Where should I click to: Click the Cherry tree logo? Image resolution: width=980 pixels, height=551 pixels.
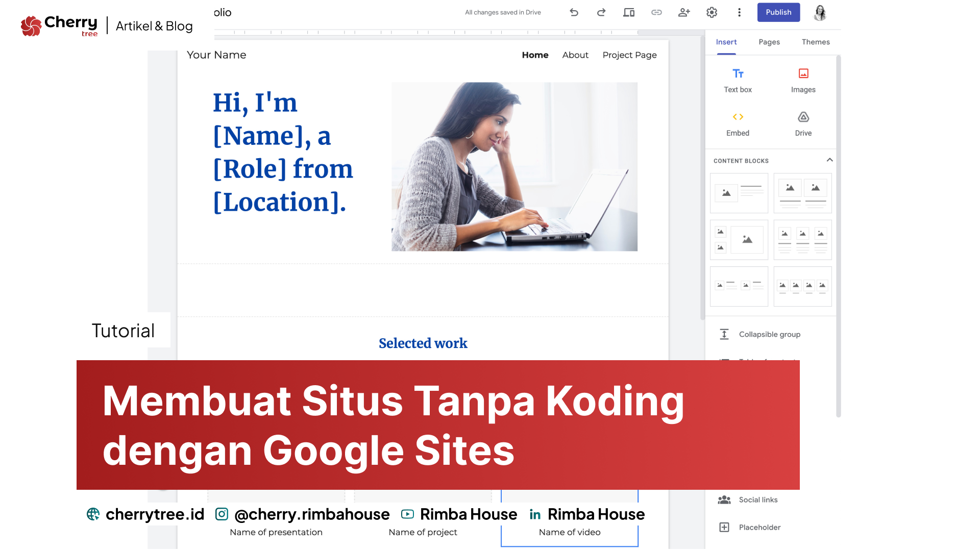click(x=59, y=26)
